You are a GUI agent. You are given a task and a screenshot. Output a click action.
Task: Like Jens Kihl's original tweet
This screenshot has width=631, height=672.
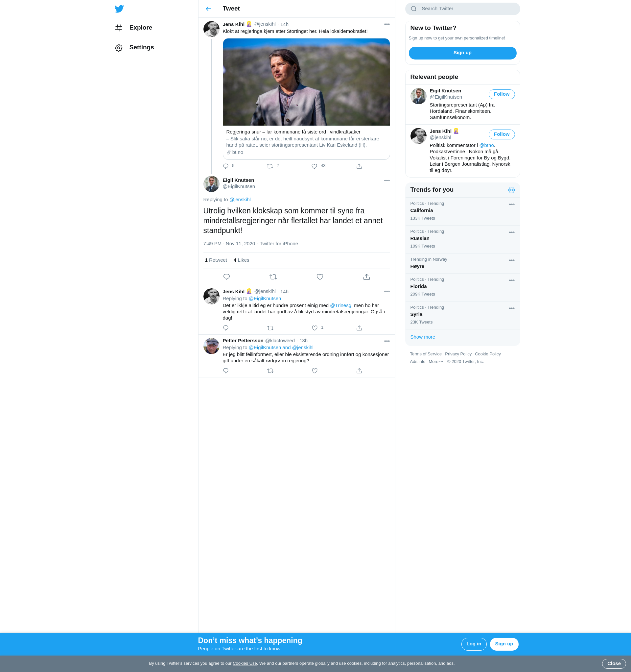click(x=314, y=166)
